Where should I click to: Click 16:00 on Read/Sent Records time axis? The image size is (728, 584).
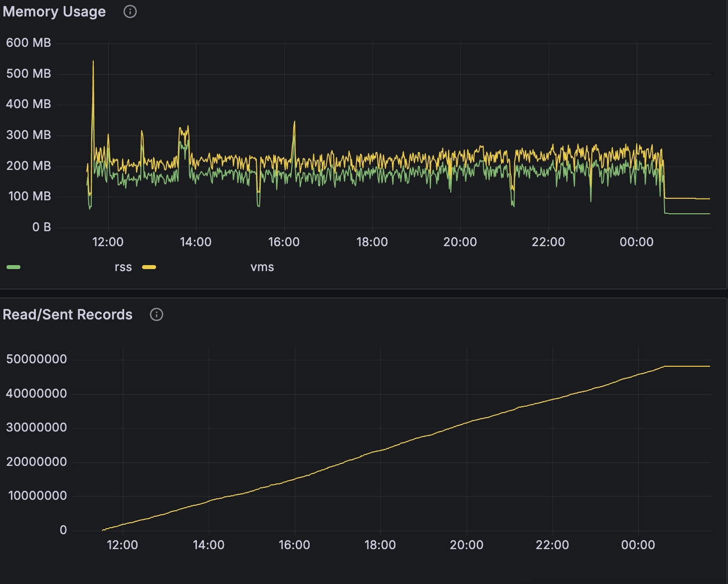coord(294,545)
